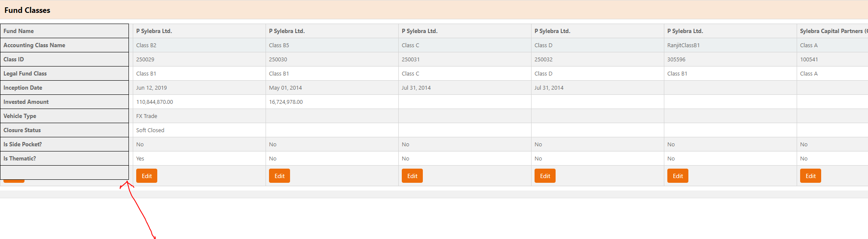Image resolution: width=868 pixels, height=239 pixels.
Task: Click the Yes value in Is Thematic row
Action: (140, 158)
